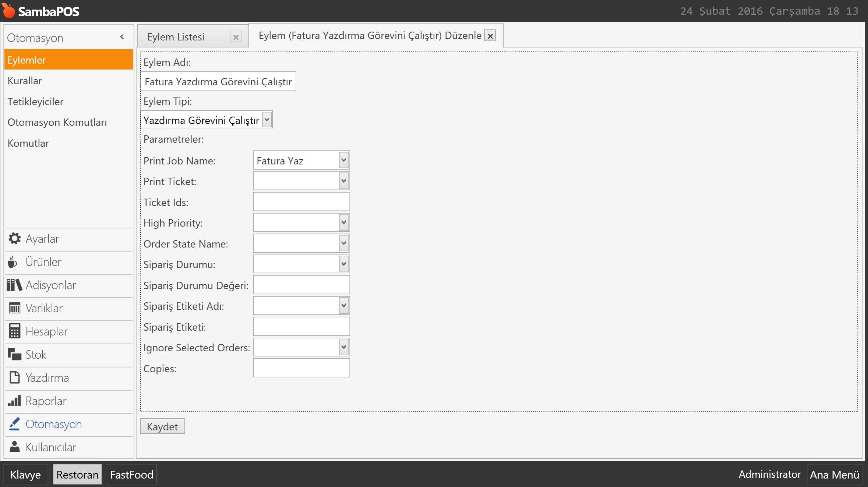868x487 pixels.
Task: Click the Eylem Adı text field
Action: 218,81
